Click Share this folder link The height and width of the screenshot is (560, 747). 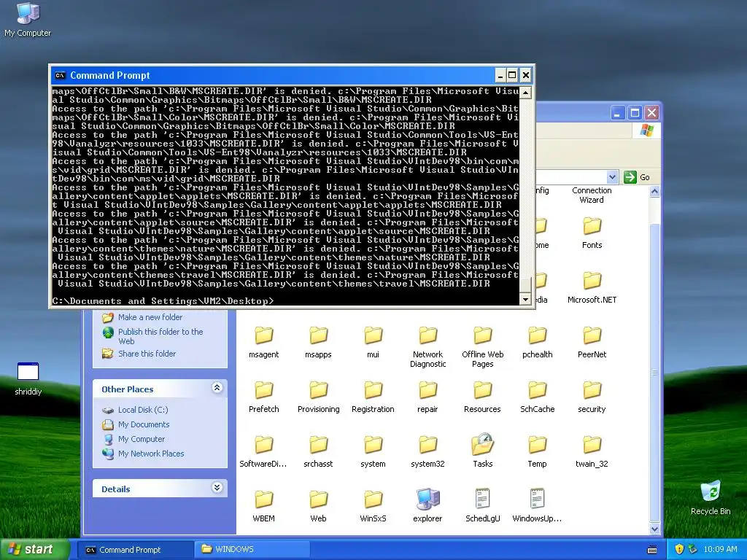click(147, 354)
